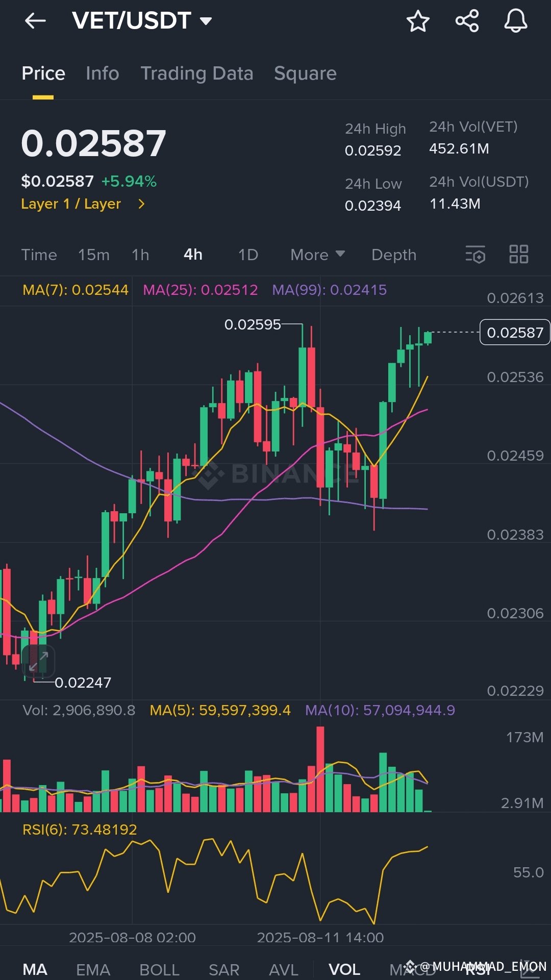The width and height of the screenshot is (551, 980).
Task: Select the 1D timeframe
Action: [x=247, y=254]
